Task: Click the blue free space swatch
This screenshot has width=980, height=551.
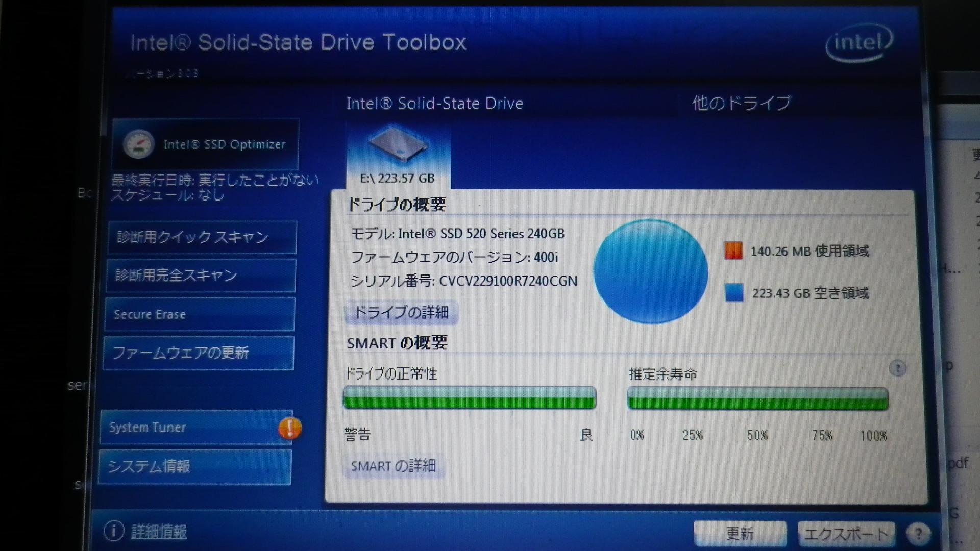Action: (734, 293)
